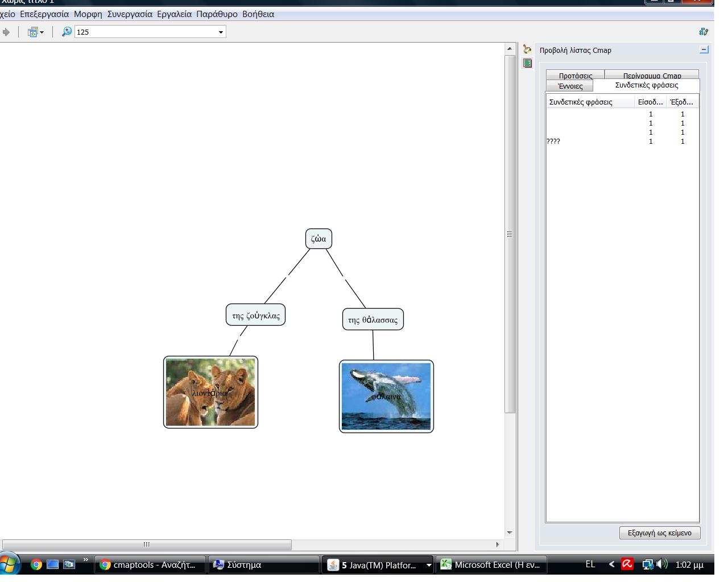Click the green Cmap list view icon
Image resolution: width=728 pixels, height=582 pixels.
527,63
